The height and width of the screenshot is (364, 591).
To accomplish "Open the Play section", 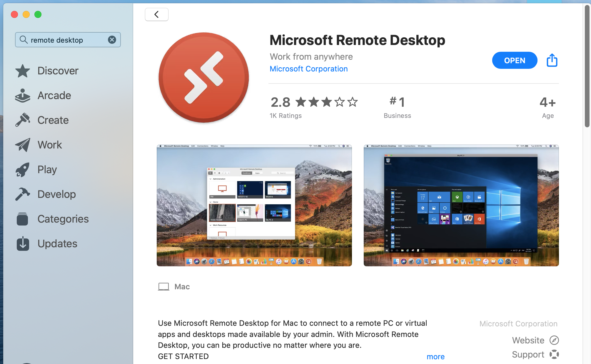I will coord(47,170).
